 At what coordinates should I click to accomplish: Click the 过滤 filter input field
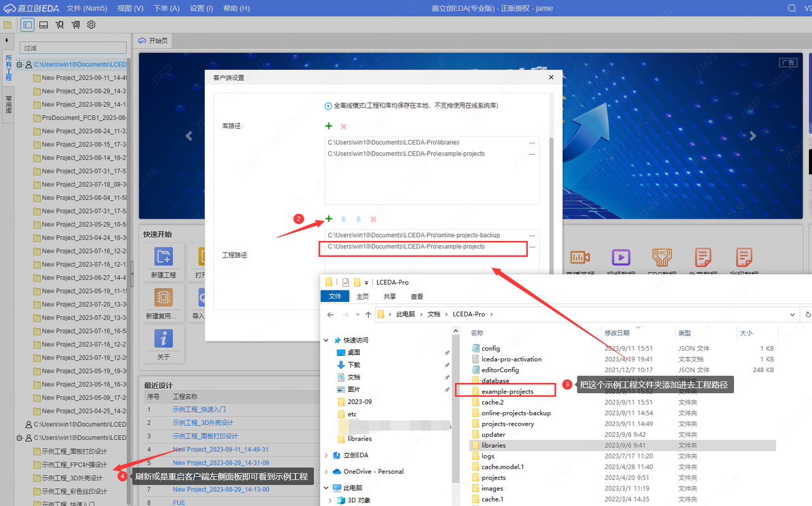click(73, 48)
